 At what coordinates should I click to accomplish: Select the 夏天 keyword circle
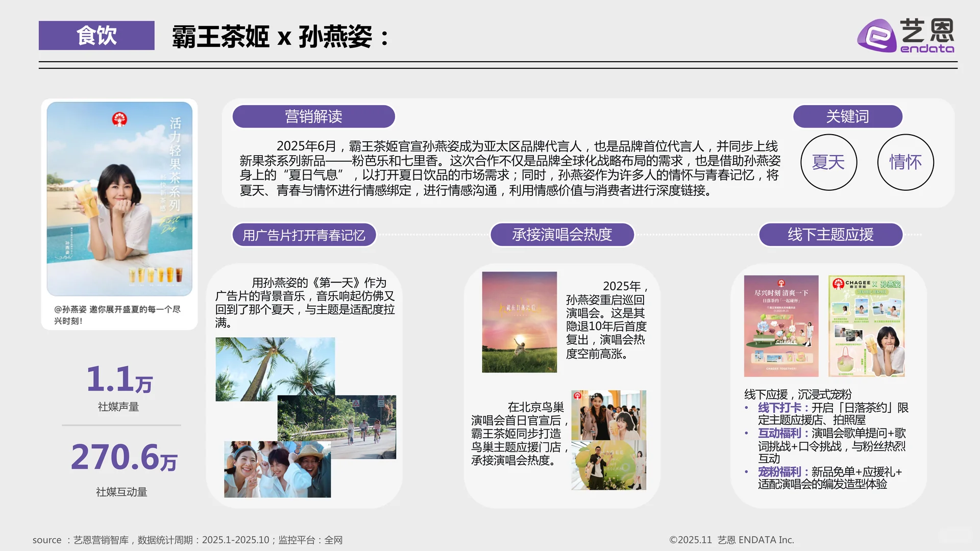pos(828,162)
